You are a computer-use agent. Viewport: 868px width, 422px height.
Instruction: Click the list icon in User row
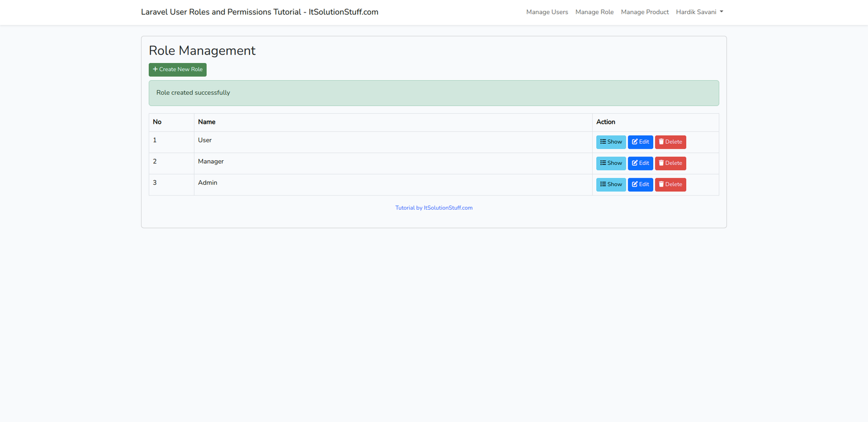point(603,141)
